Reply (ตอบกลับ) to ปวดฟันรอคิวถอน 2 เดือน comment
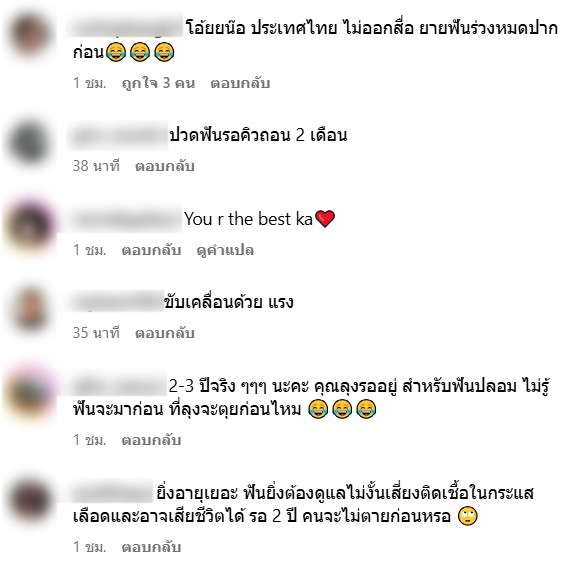Screen dimensions: 562x565 click(x=165, y=166)
